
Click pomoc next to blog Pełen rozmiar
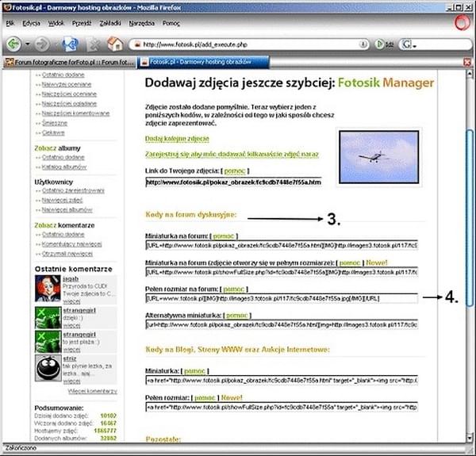tap(205, 397)
